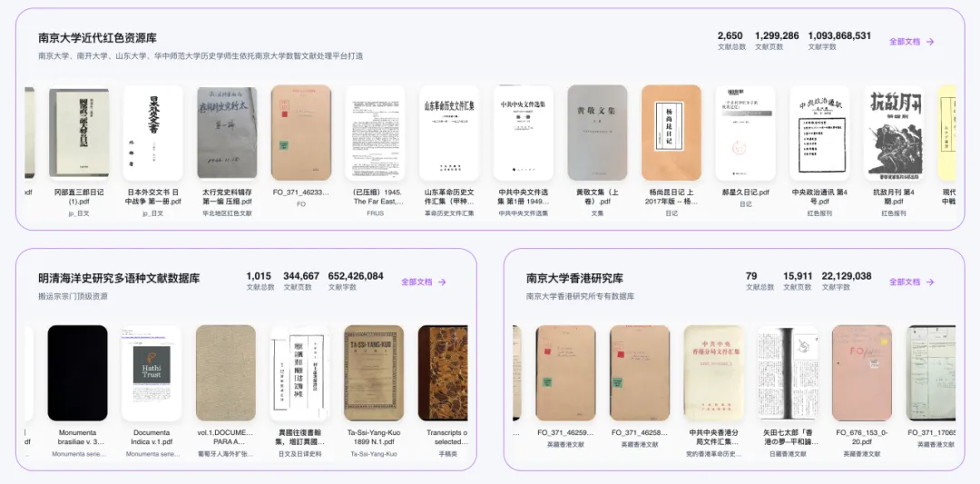
Task: Open the 山东革命历史文件汇集 book cover
Action: point(449,133)
